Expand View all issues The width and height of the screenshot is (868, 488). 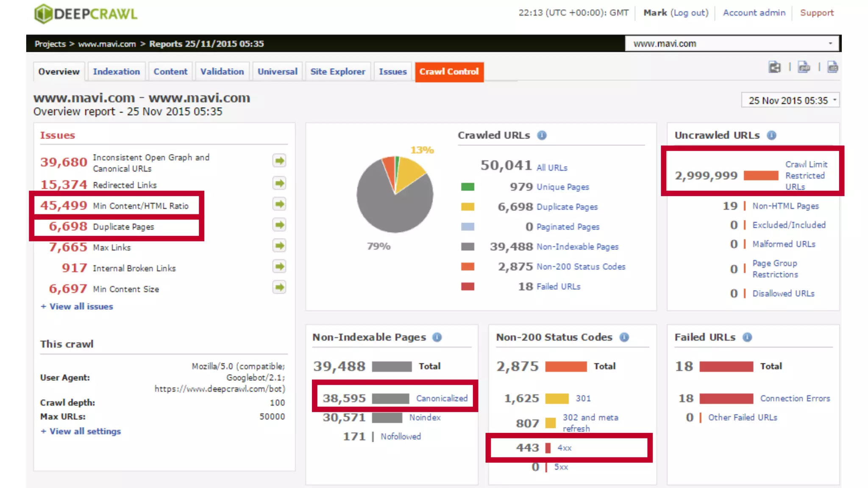point(77,306)
